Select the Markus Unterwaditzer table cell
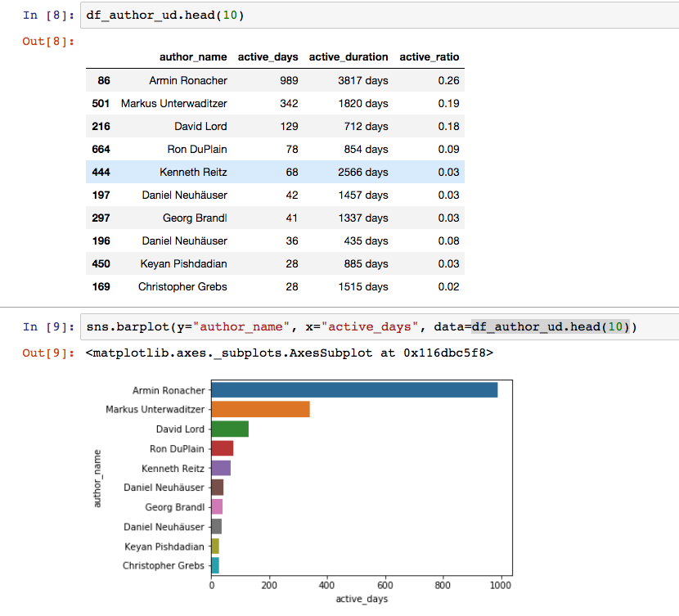Screen dimensions: 679x616 click(x=174, y=103)
